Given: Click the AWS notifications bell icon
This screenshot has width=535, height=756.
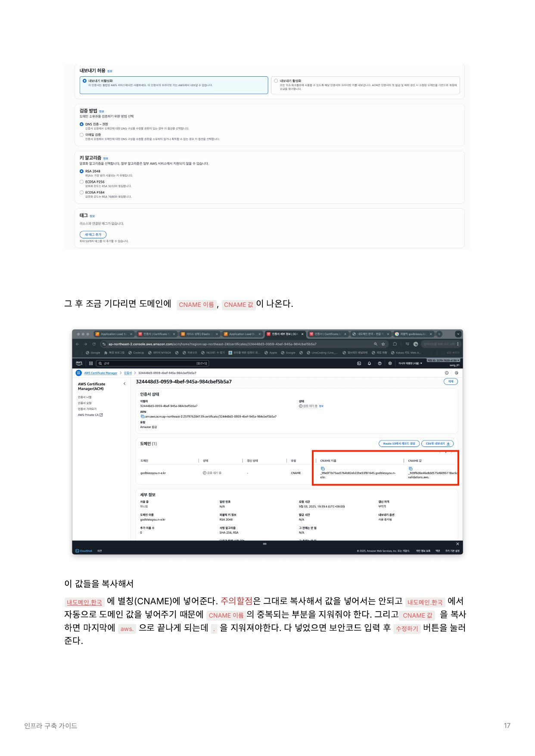Looking at the screenshot, I should (x=369, y=363).
